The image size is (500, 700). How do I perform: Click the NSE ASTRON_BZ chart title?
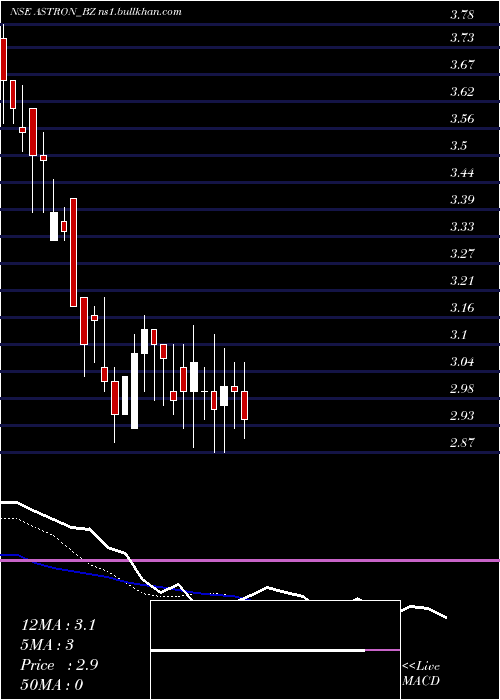pos(96,12)
